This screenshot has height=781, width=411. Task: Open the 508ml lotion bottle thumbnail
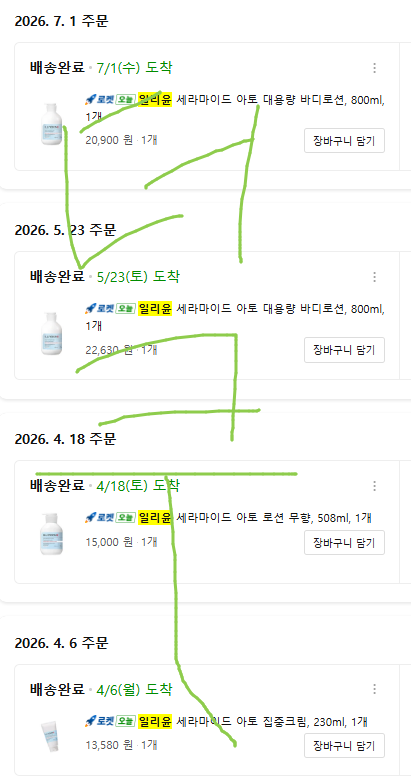pyautogui.click(x=51, y=534)
